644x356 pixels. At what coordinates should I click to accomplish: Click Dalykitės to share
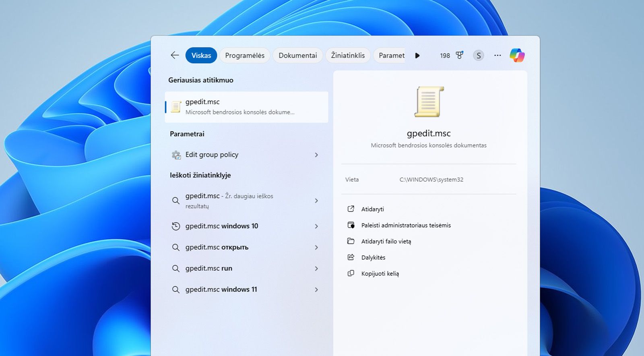[374, 257]
